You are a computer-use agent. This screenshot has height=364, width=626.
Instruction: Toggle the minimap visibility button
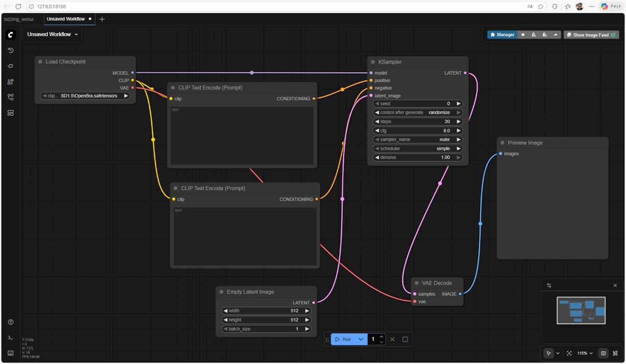604,353
